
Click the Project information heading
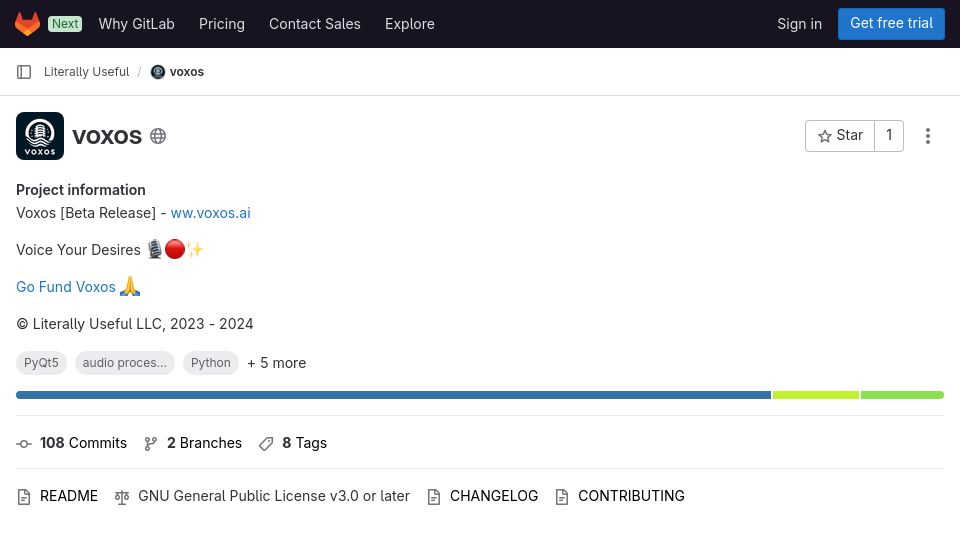pyautogui.click(x=81, y=190)
